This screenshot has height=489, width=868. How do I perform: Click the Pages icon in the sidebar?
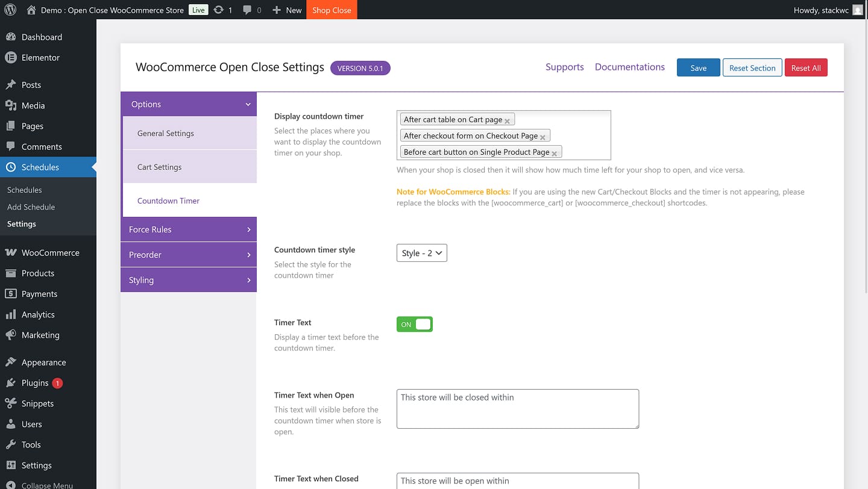[11, 126]
